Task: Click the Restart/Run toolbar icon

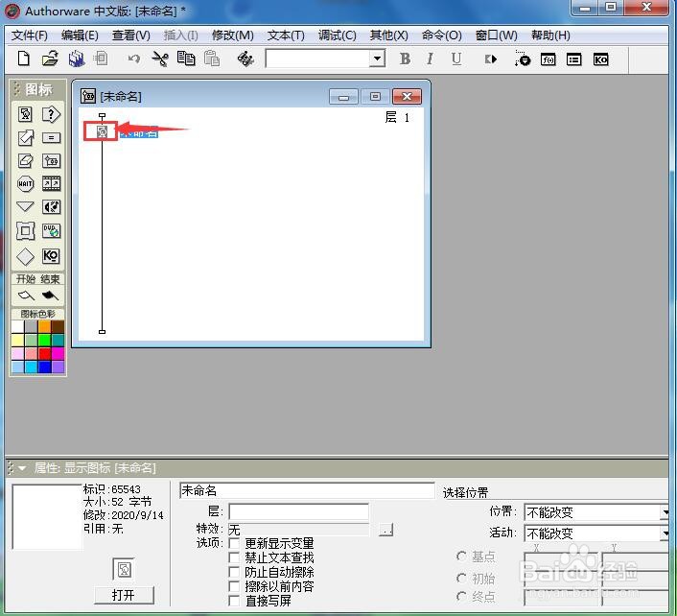Action: tap(490, 59)
